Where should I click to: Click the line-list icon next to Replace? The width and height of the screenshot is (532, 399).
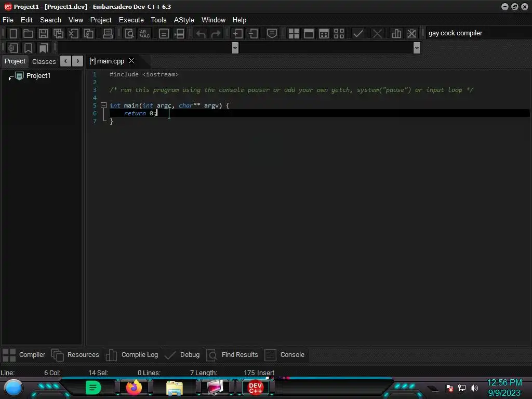(x=164, y=34)
